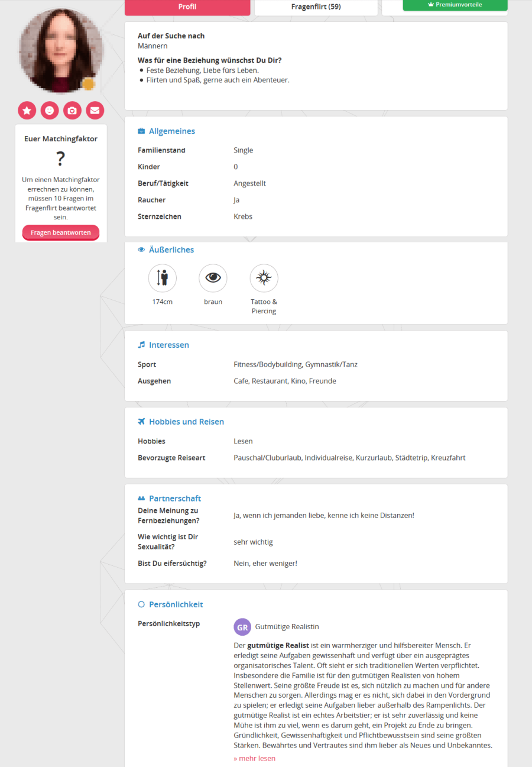Click the Partnerschaft section heading
532x767 pixels.
click(x=174, y=499)
